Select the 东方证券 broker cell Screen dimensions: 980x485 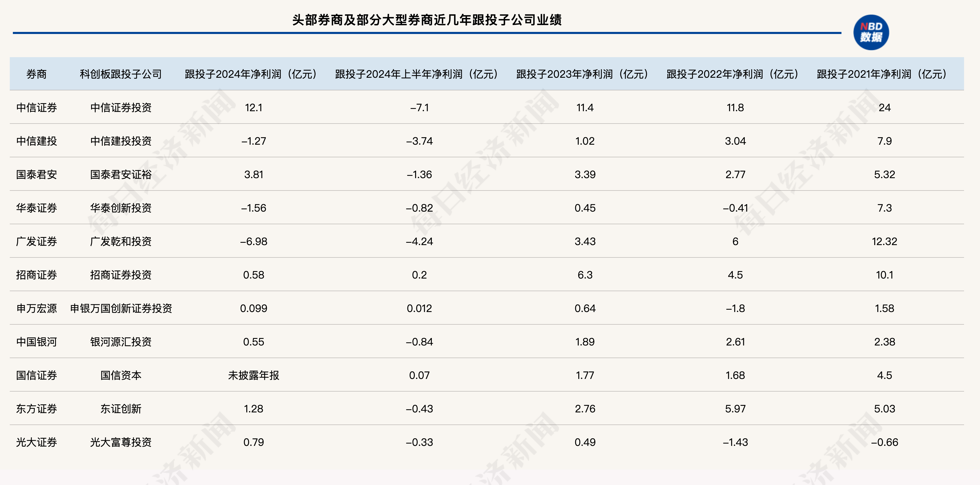(37, 409)
